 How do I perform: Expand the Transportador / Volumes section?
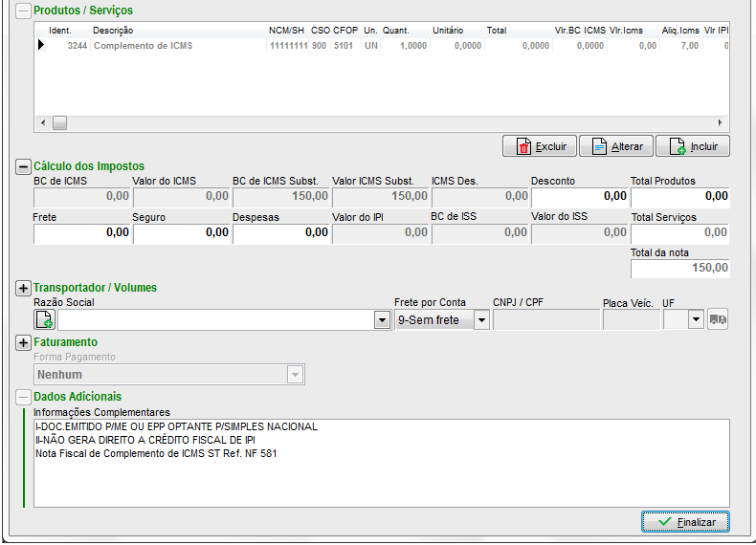[23, 288]
